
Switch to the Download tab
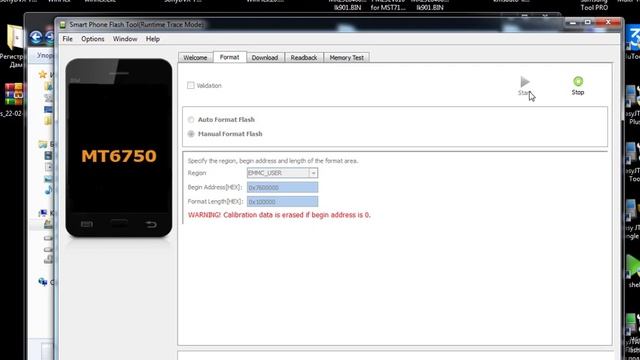[x=265, y=58]
